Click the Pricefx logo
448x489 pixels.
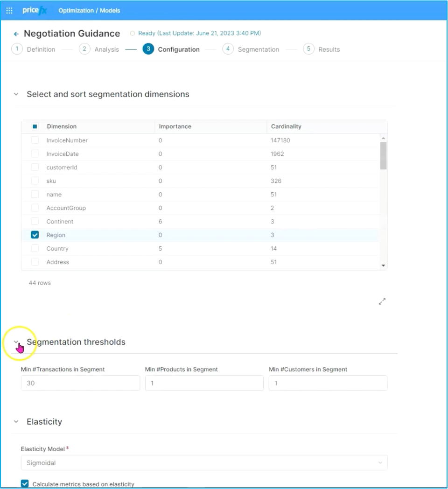coord(35,10)
